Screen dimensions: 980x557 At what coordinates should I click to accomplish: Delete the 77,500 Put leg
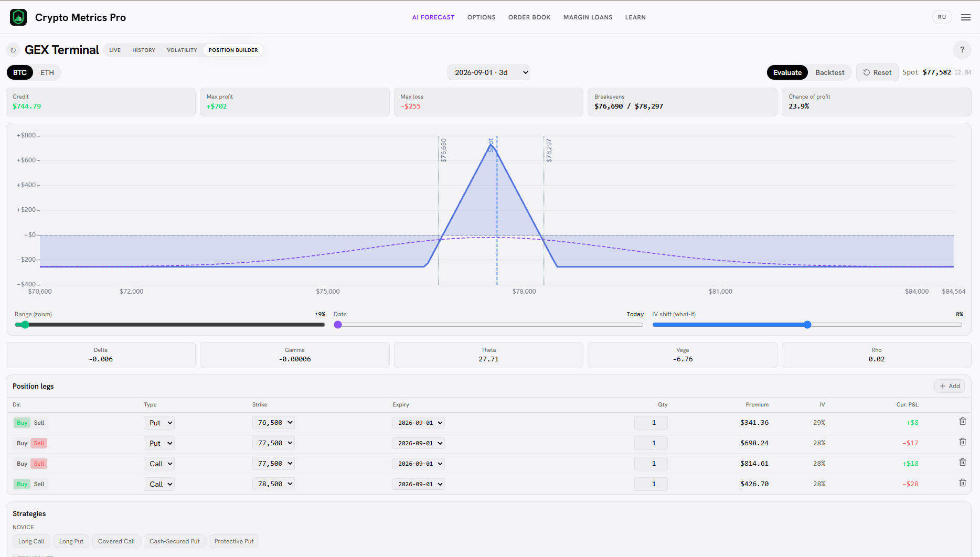(963, 442)
